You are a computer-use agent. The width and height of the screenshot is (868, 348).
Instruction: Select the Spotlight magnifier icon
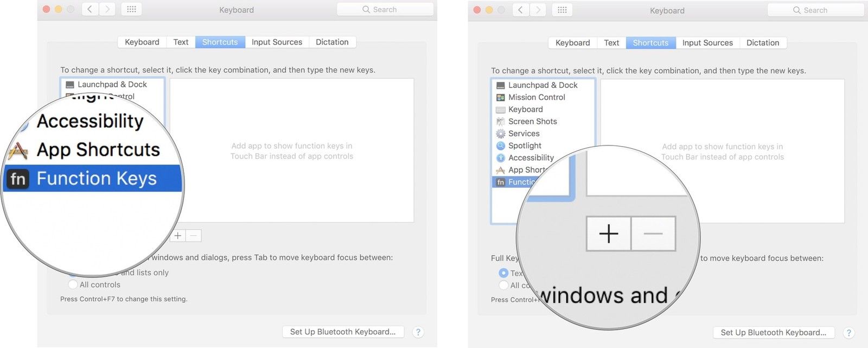coord(500,145)
